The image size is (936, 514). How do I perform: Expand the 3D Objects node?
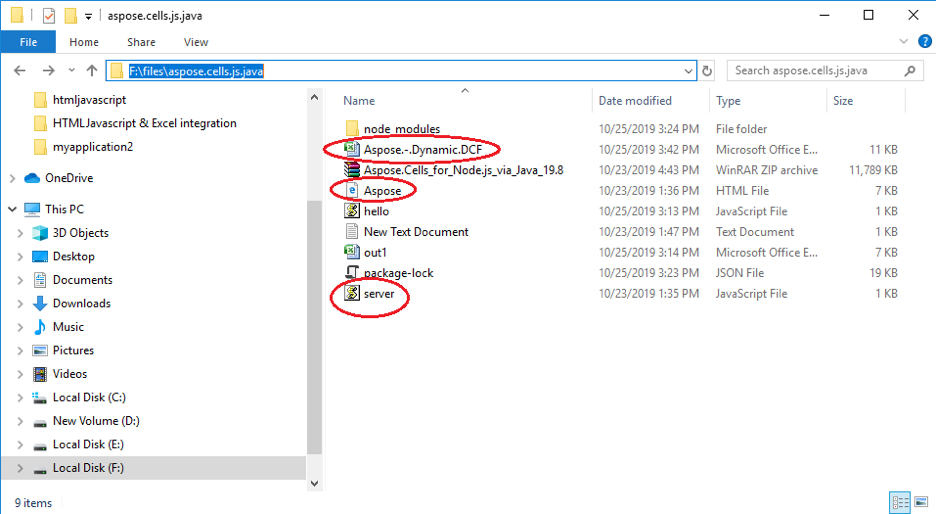(20, 233)
